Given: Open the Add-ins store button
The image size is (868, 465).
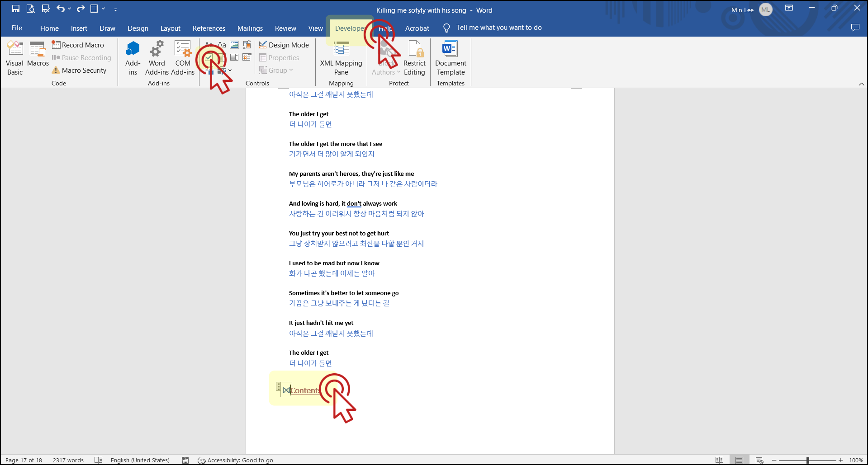Looking at the screenshot, I should pyautogui.click(x=133, y=58).
